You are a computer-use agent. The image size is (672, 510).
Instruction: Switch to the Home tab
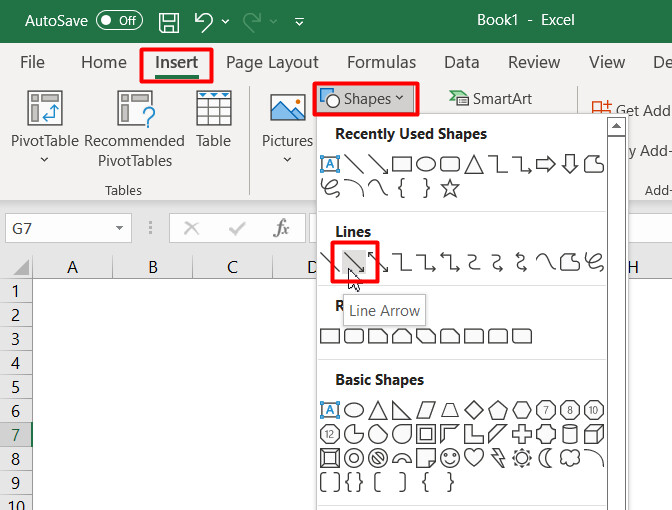(104, 63)
